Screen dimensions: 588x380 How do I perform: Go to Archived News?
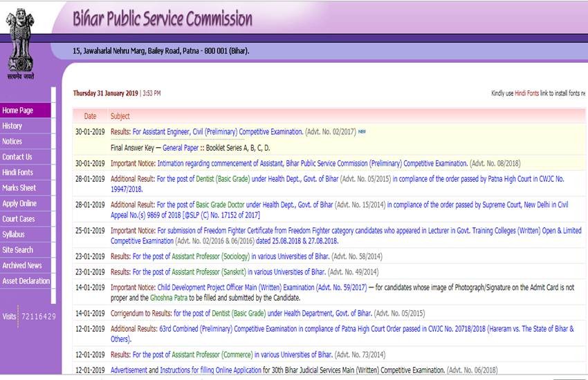(x=22, y=265)
